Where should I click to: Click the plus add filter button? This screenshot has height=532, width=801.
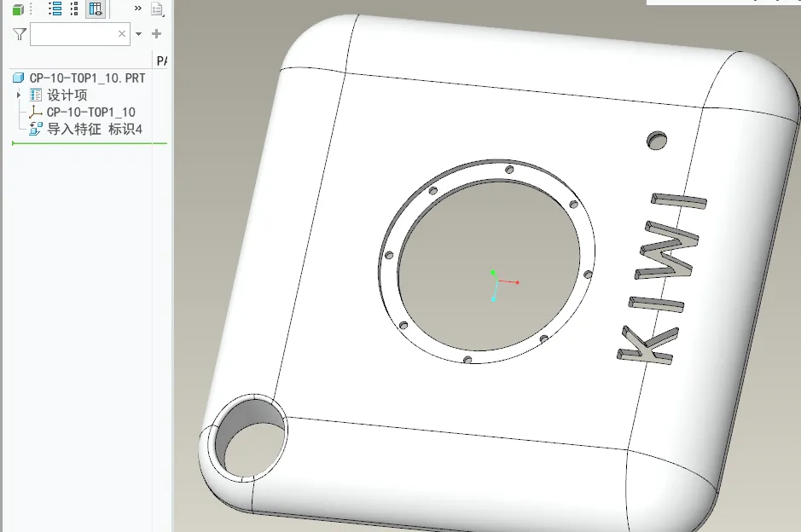tap(156, 34)
